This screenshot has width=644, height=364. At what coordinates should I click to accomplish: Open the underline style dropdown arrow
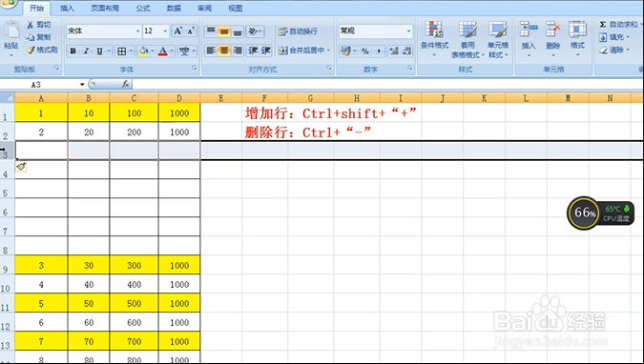pos(109,51)
